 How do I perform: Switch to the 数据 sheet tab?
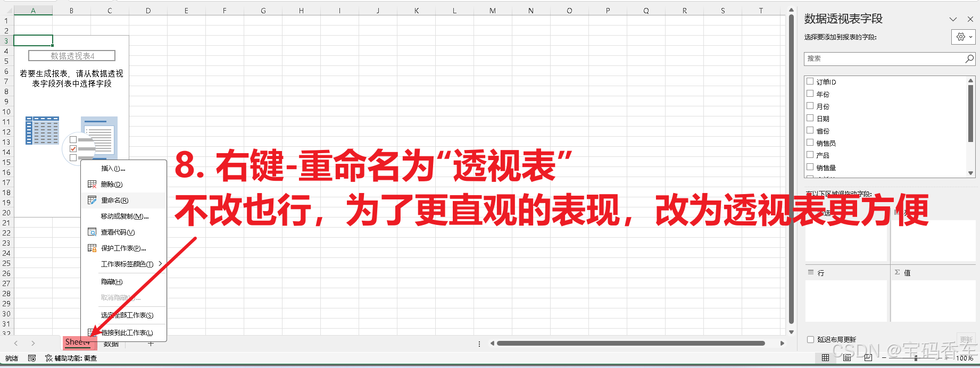111,344
